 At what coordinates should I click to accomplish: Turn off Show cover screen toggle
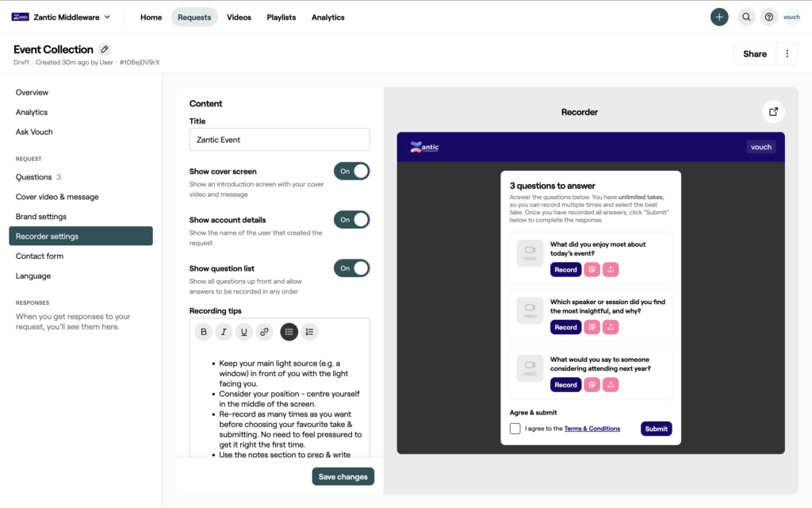[x=351, y=171]
